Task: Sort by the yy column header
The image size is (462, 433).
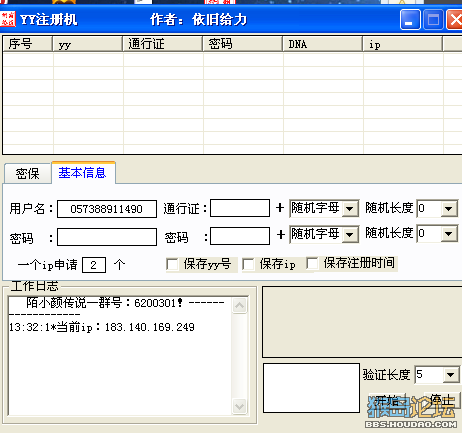Action: (88, 44)
